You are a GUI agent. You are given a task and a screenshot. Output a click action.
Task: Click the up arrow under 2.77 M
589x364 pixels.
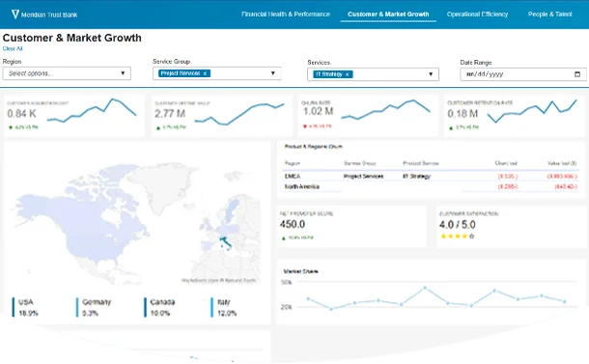[x=158, y=128]
